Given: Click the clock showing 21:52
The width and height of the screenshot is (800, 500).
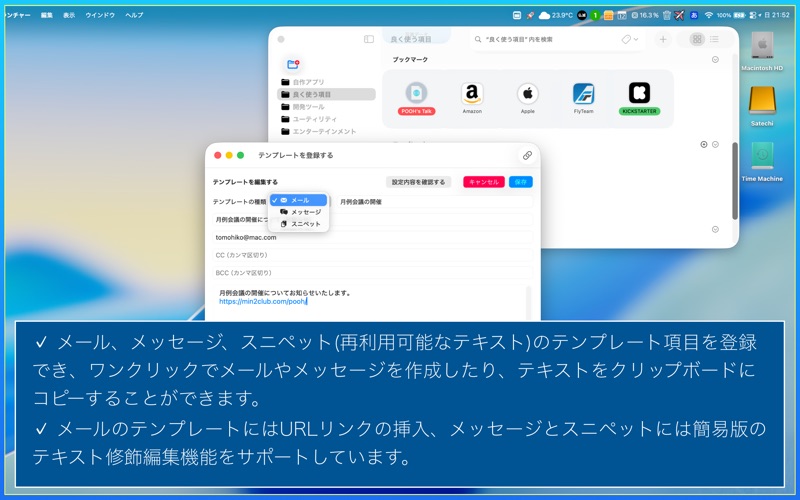Looking at the screenshot, I should tap(777, 15).
